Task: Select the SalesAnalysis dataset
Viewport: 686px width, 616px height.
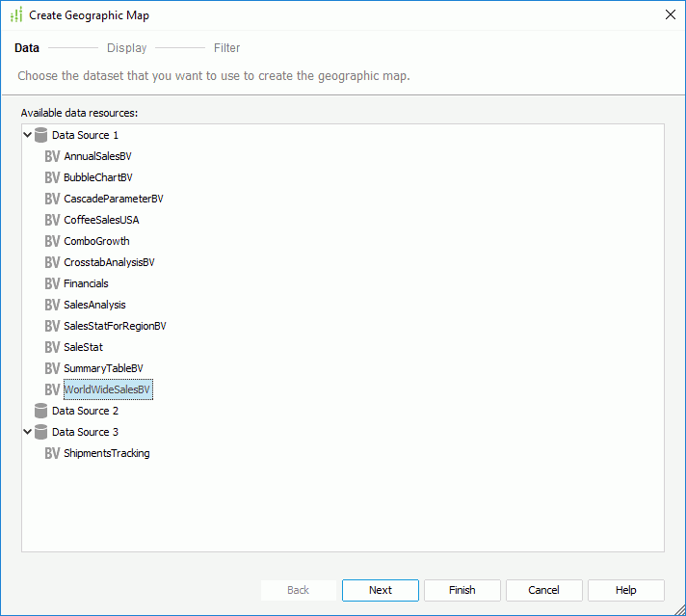Action: point(95,305)
